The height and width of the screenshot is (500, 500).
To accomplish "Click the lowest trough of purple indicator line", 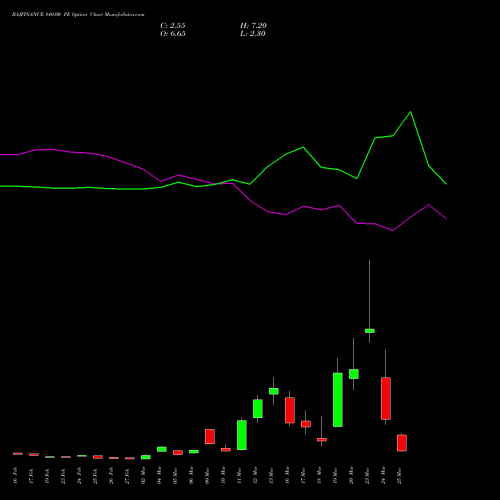I will pyautogui.click(x=393, y=230).
